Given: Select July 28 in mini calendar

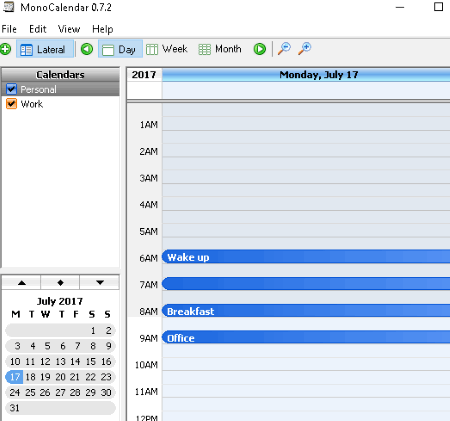Looking at the screenshot, I should click(x=75, y=393).
